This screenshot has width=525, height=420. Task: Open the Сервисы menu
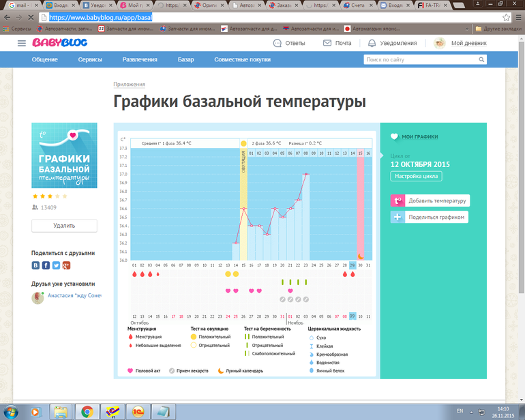(x=89, y=60)
